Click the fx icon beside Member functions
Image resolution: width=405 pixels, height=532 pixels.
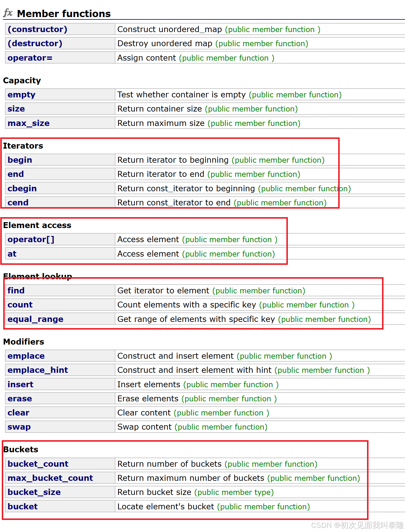(x=8, y=13)
